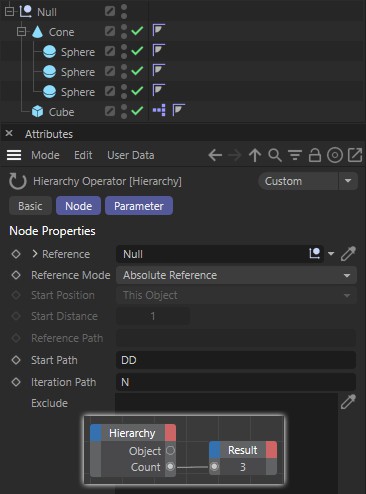The width and height of the screenshot is (366, 494).
Task: Toggle the layer box on the Null row
Action: 110,11
